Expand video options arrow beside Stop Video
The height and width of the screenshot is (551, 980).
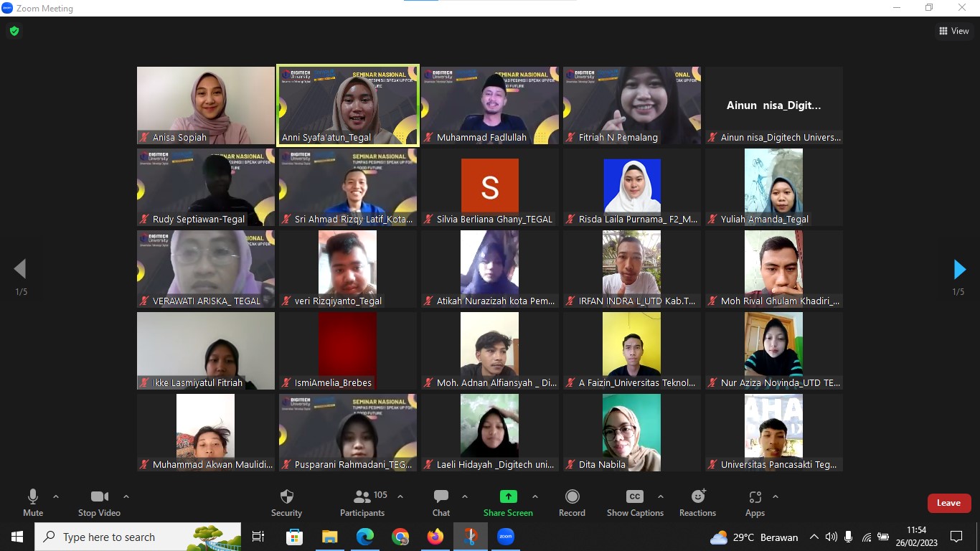[x=126, y=496]
